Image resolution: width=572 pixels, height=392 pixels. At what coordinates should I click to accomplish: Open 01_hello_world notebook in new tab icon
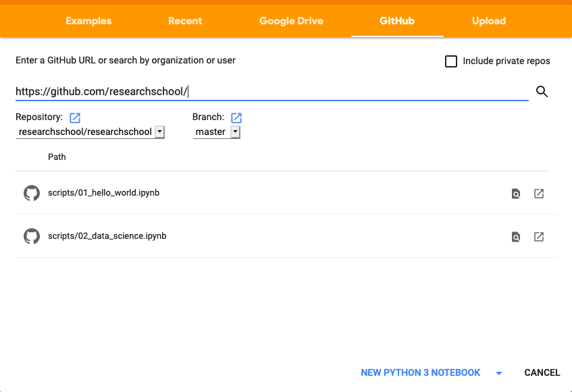click(x=539, y=194)
